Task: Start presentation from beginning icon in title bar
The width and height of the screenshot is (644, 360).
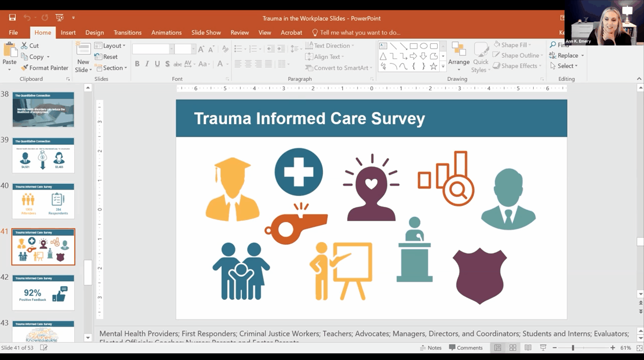Action: pyautogui.click(x=60, y=18)
